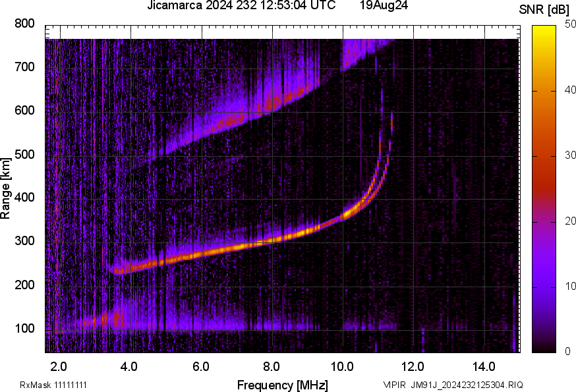Click range tick label 100

click(24, 328)
